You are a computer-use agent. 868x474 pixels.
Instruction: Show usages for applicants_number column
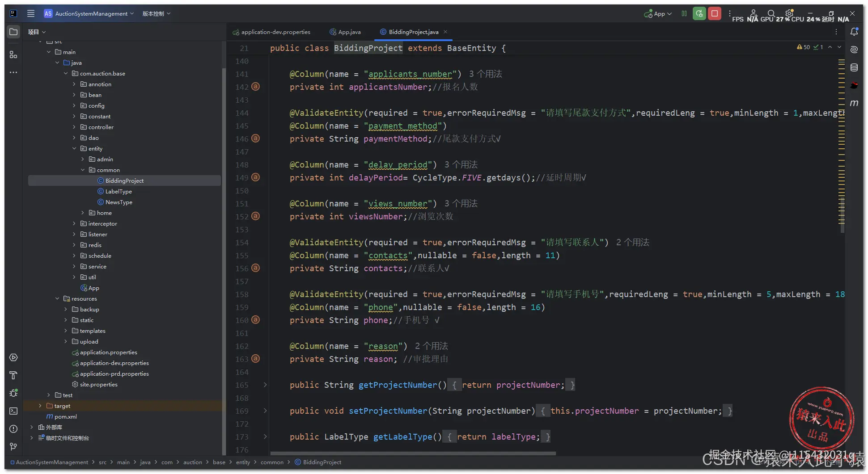[x=486, y=74]
